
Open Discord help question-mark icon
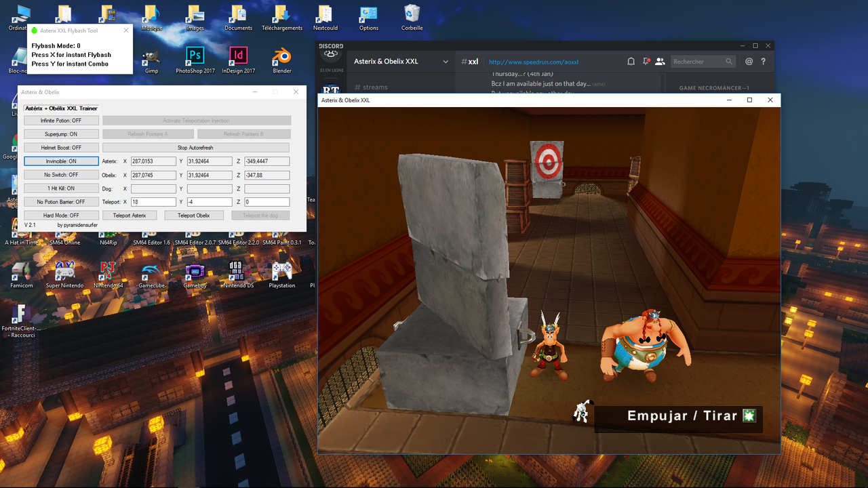click(764, 61)
